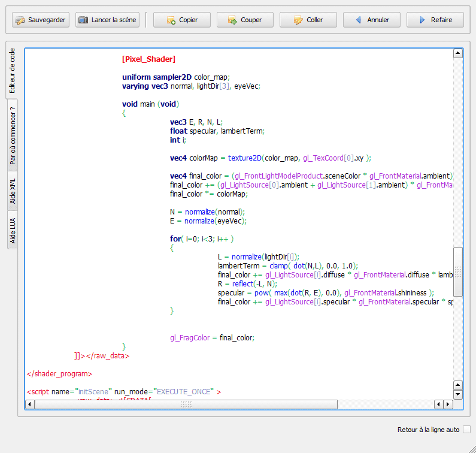Click the 'uniform sampler2D color_map;' line

(x=176, y=77)
